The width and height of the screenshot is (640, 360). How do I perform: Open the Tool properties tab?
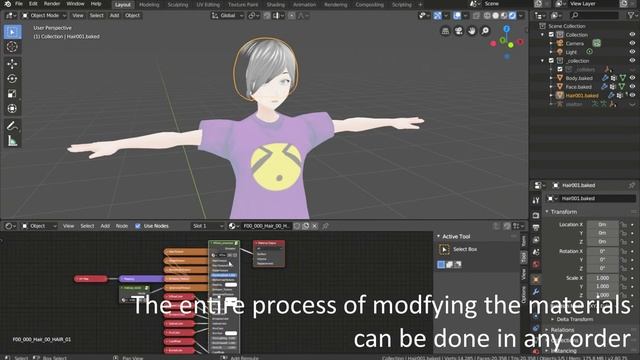pos(536,200)
